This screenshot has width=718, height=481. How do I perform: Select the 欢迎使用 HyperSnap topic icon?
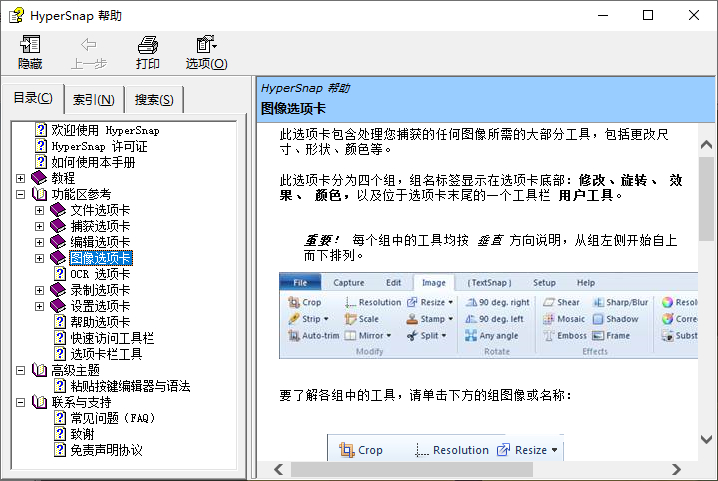pyautogui.click(x=41, y=130)
